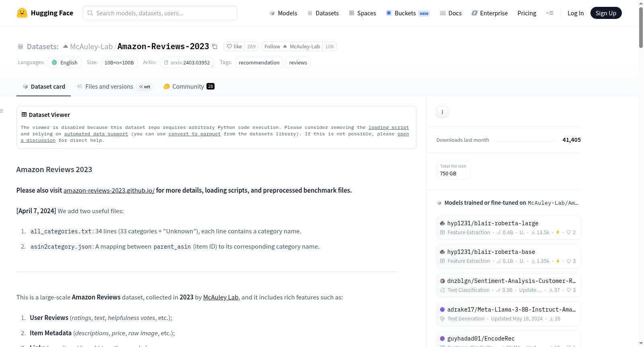The width and height of the screenshot is (644, 347).
Task: Click the Sign Up button
Action: [606, 13]
